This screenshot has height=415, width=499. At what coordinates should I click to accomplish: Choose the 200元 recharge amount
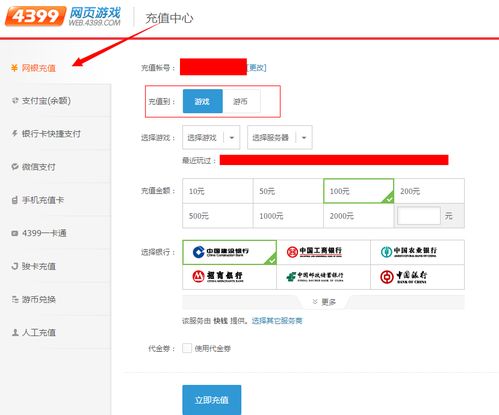click(x=429, y=191)
